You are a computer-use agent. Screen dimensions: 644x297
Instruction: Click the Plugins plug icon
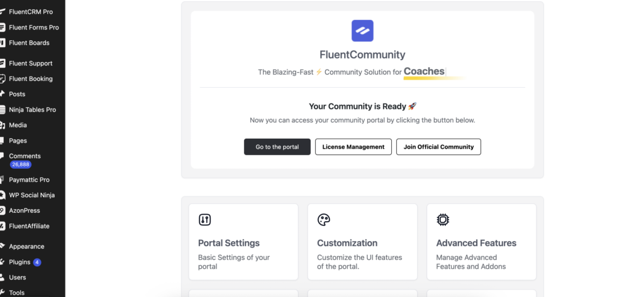pyautogui.click(x=2, y=262)
